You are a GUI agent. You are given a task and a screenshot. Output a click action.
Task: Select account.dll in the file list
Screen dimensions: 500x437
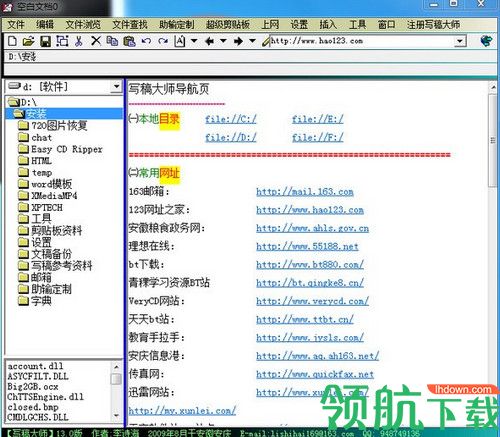click(35, 366)
